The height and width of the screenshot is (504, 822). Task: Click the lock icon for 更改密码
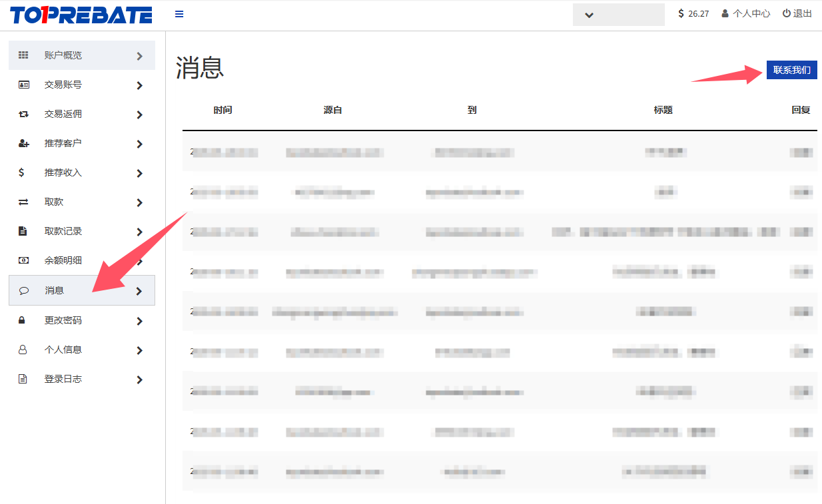click(x=23, y=320)
